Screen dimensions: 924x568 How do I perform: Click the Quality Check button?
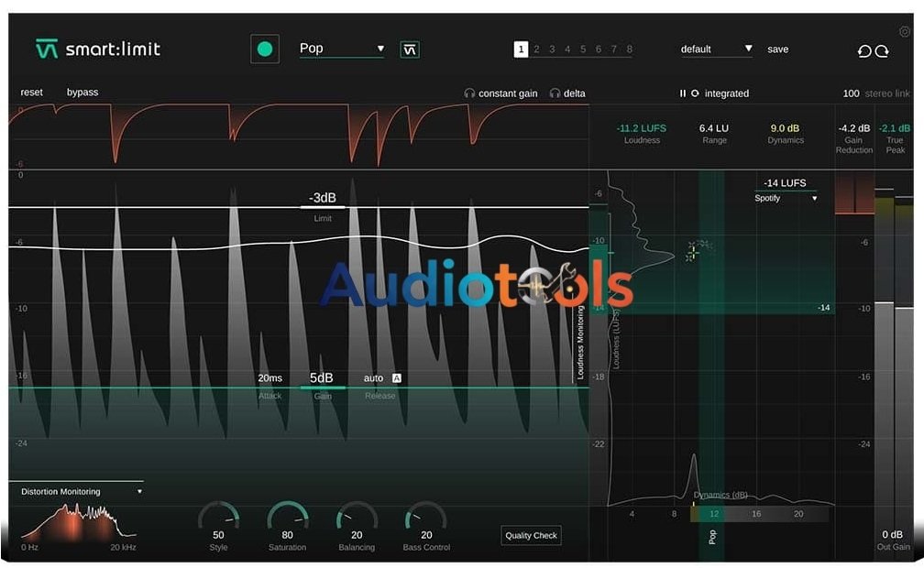(531, 536)
